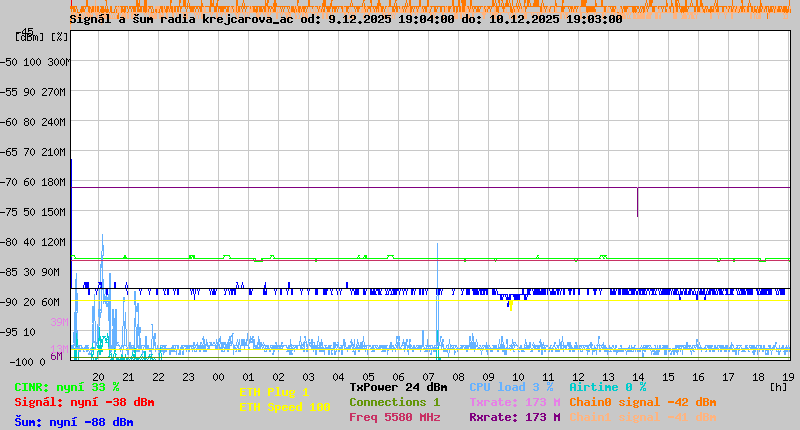
Task: Click hour '01' on the time axis
Action: coord(248,377)
